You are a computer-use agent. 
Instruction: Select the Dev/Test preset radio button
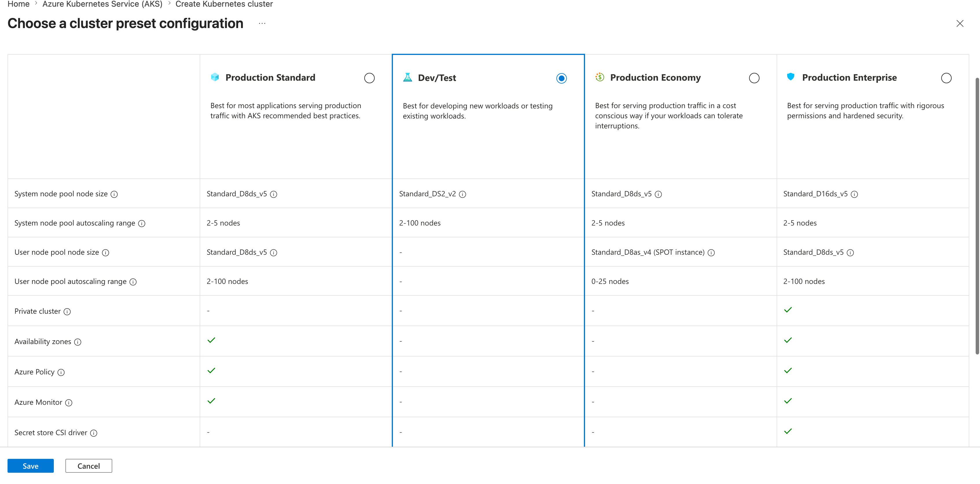coord(561,78)
